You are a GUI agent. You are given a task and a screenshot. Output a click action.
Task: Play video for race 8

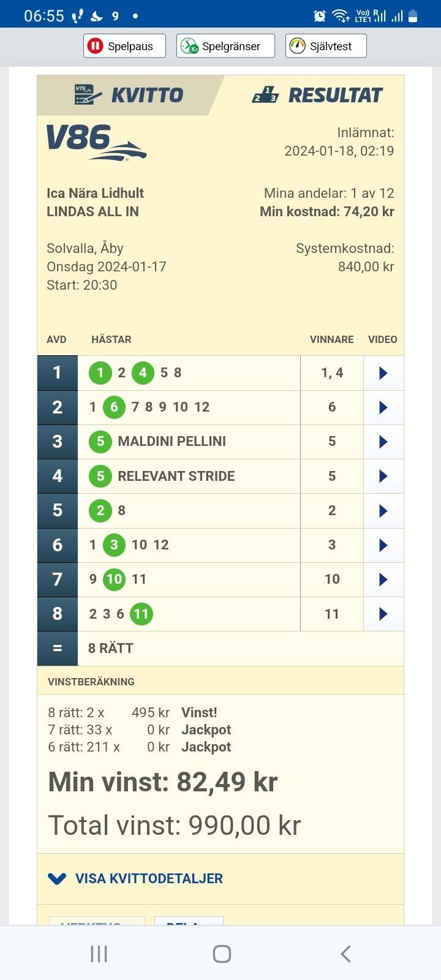pyautogui.click(x=383, y=614)
